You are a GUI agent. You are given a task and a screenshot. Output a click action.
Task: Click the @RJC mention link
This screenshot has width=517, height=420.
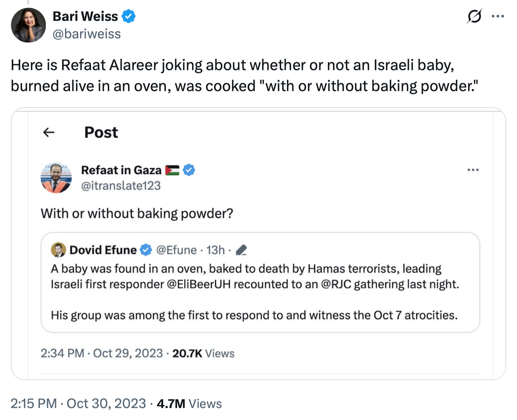tap(336, 284)
